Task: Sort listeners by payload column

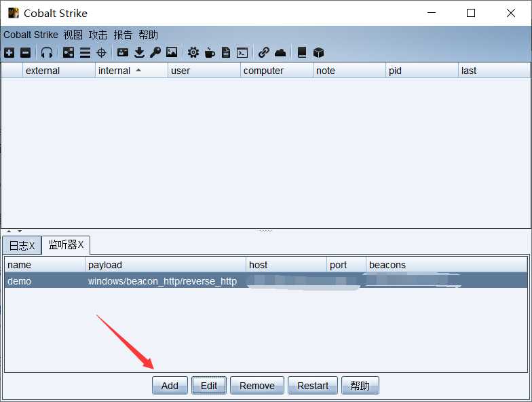Action: click(166, 265)
